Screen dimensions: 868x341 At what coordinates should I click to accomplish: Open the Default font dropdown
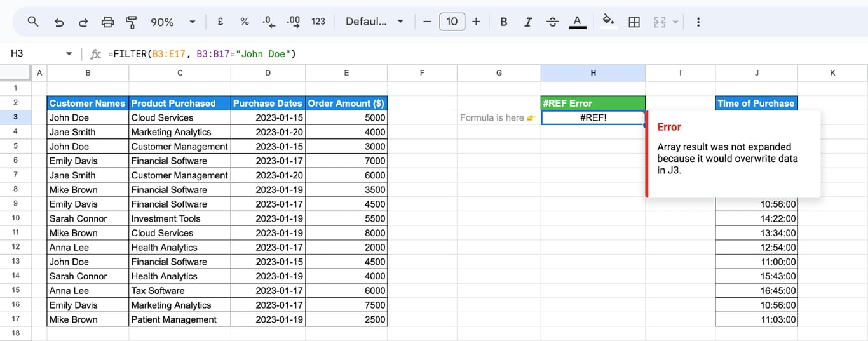click(x=374, y=22)
